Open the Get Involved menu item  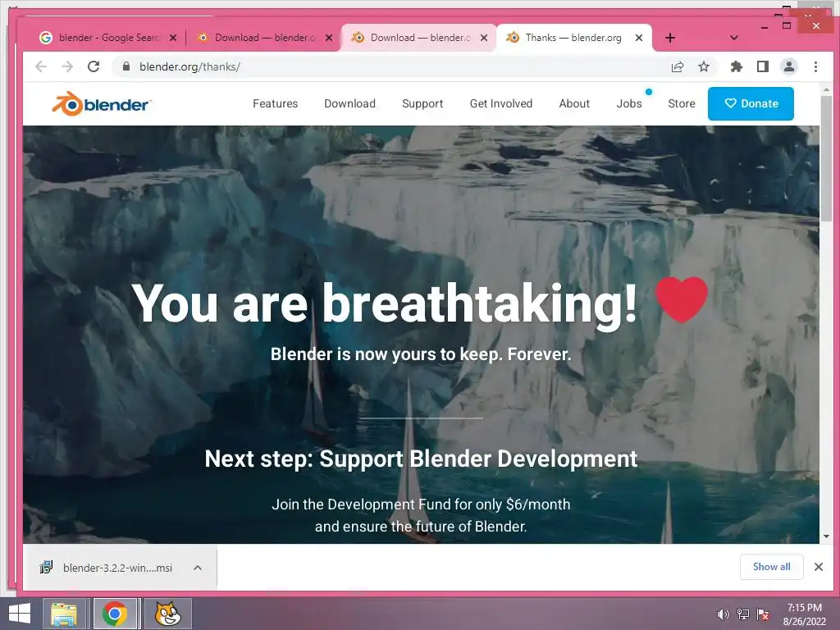[x=501, y=103]
